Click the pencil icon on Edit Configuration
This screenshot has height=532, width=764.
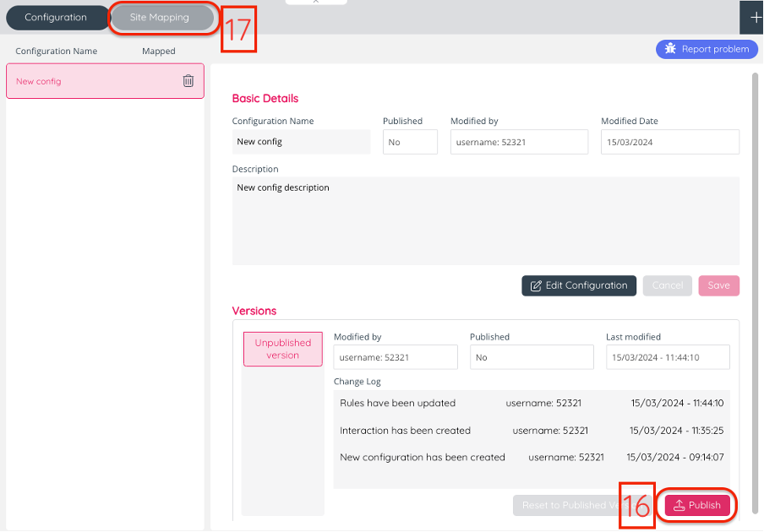point(536,285)
